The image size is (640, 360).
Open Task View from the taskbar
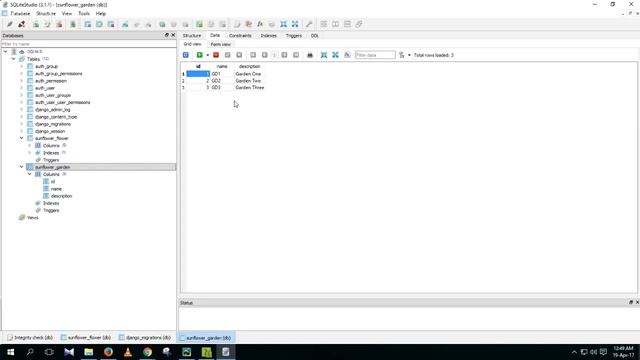click(49, 352)
